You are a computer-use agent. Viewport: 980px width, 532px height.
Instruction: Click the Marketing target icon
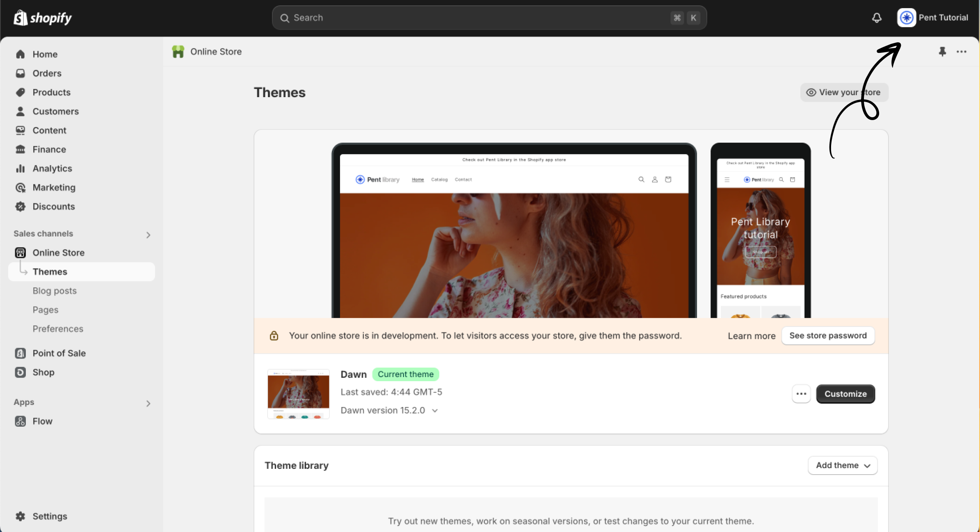point(20,187)
